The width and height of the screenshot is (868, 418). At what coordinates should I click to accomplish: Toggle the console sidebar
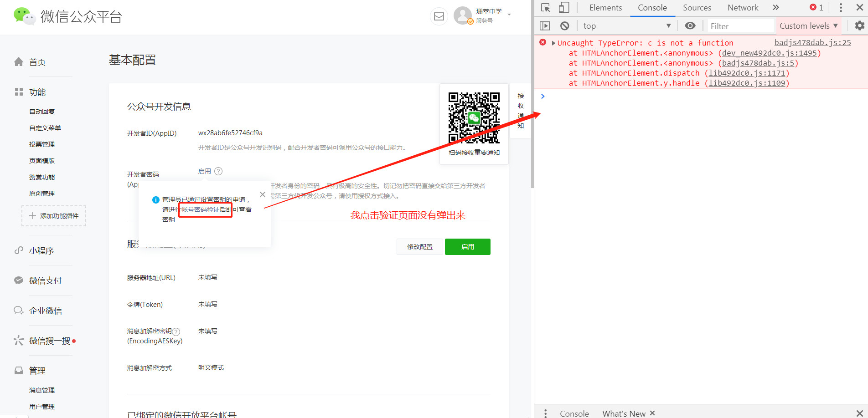click(545, 26)
